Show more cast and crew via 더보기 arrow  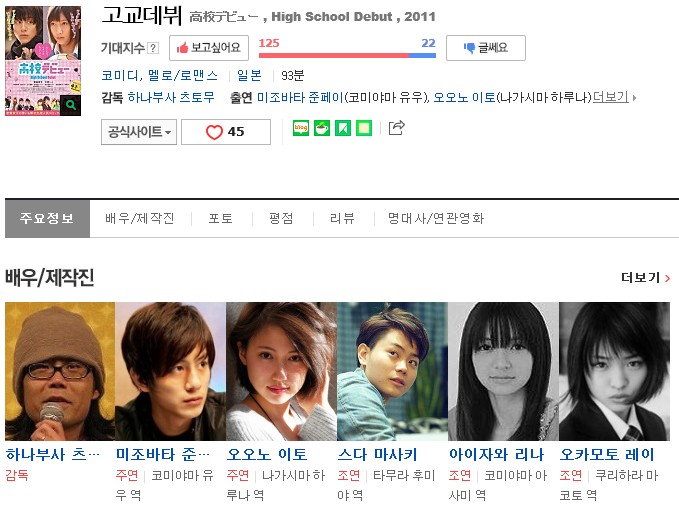pyautogui.click(x=646, y=277)
